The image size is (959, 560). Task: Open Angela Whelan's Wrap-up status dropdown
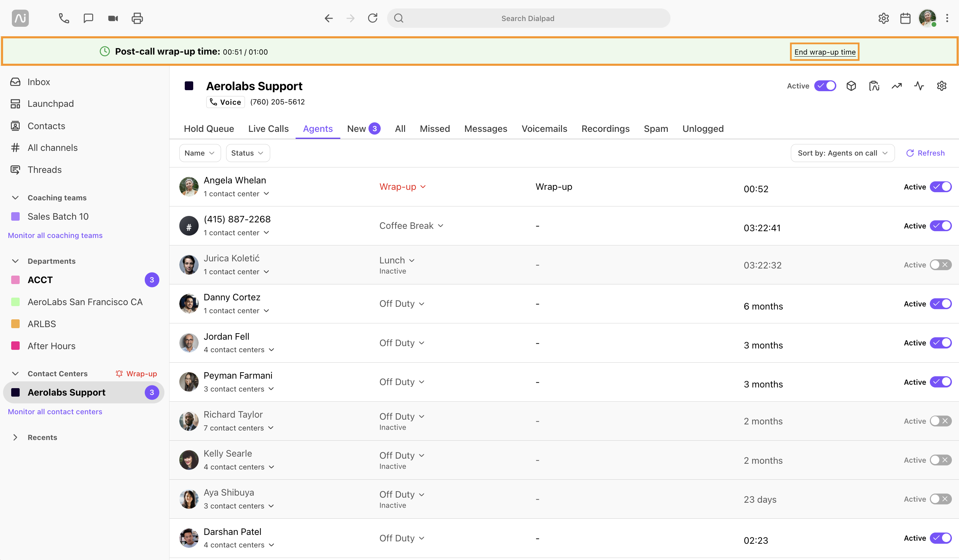(x=403, y=187)
